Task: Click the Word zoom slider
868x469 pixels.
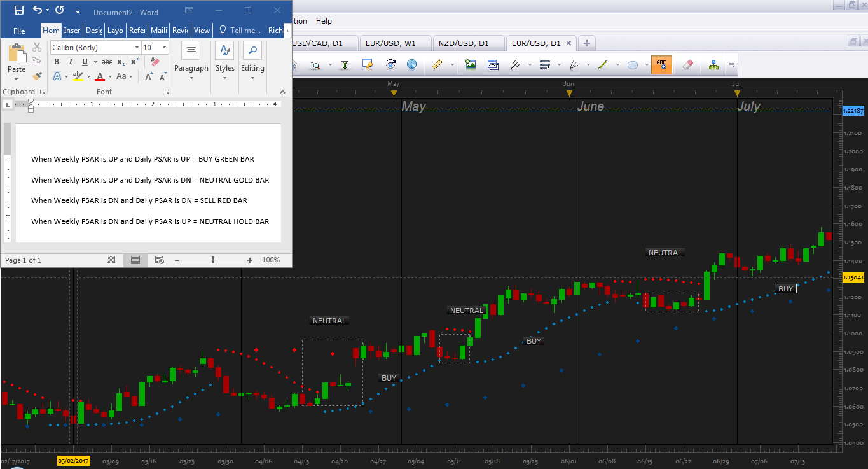Action: tap(212, 260)
